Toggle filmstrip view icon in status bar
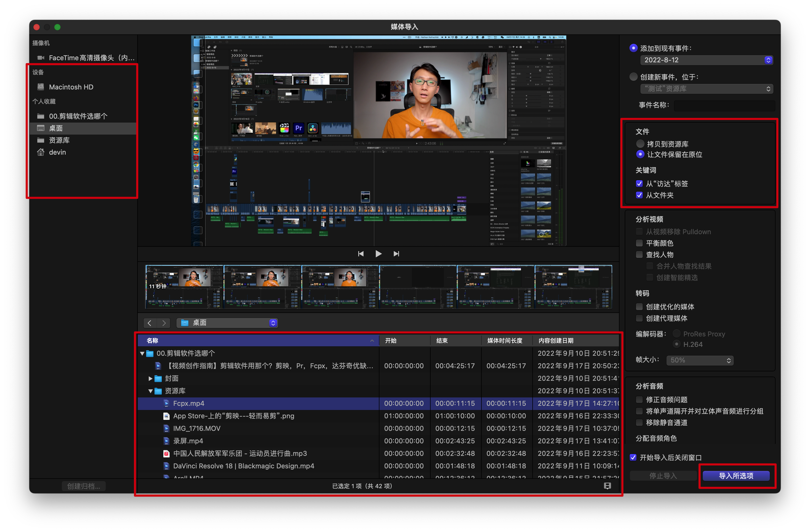Viewport: 810px width, 532px height. tap(607, 486)
